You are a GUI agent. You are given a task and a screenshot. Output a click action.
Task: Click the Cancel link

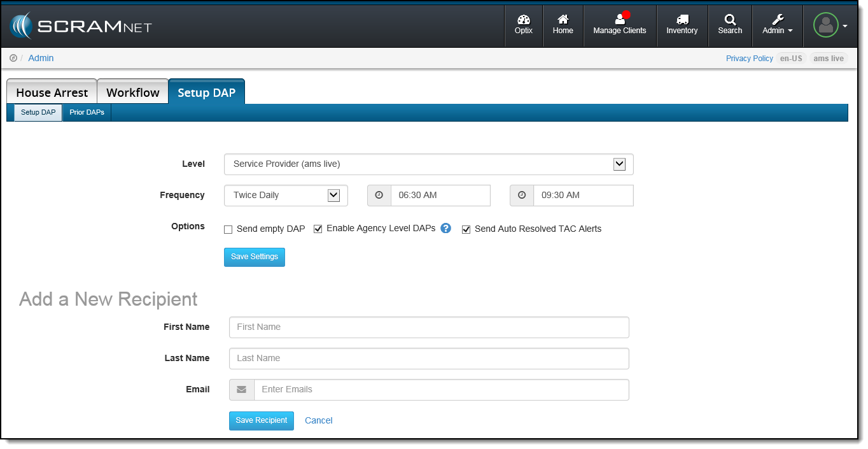[x=318, y=420]
